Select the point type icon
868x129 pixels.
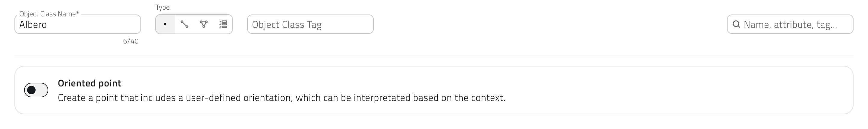point(165,24)
